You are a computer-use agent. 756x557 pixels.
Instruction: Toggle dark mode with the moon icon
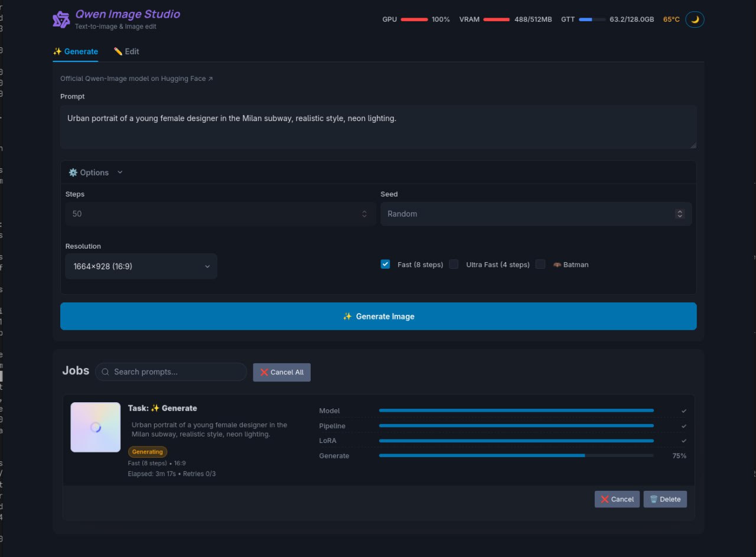[695, 19]
